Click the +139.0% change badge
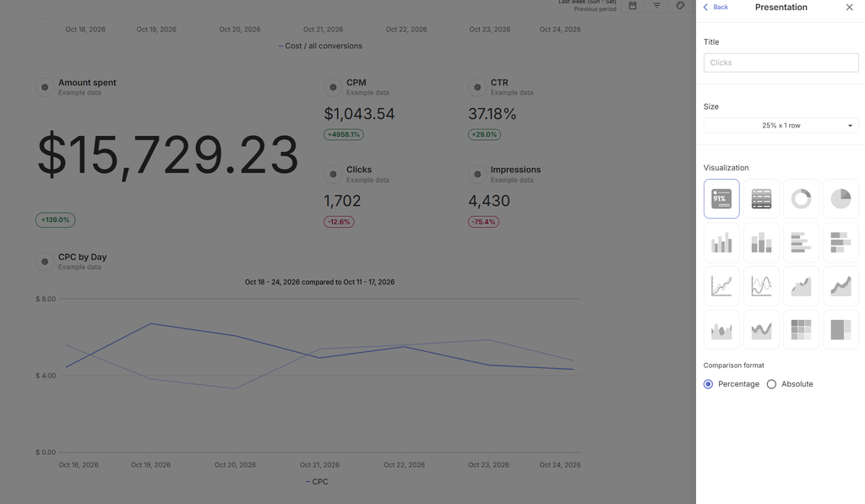This screenshot has height=504, width=865. [x=55, y=220]
